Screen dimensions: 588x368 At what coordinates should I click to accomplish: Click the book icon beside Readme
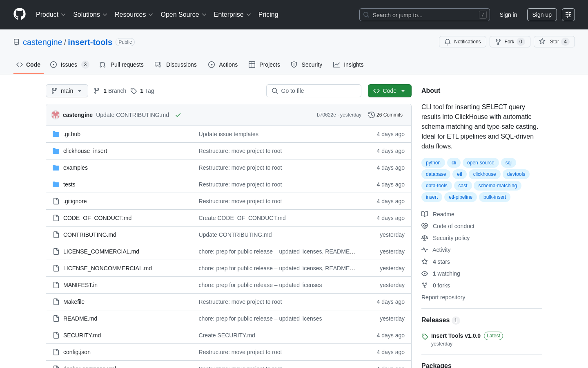pos(425,214)
